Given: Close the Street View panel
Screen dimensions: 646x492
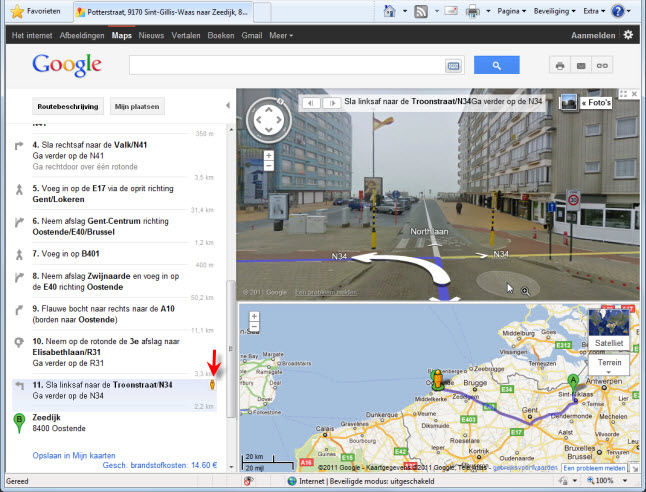Looking at the screenshot, I should tap(634, 94).
